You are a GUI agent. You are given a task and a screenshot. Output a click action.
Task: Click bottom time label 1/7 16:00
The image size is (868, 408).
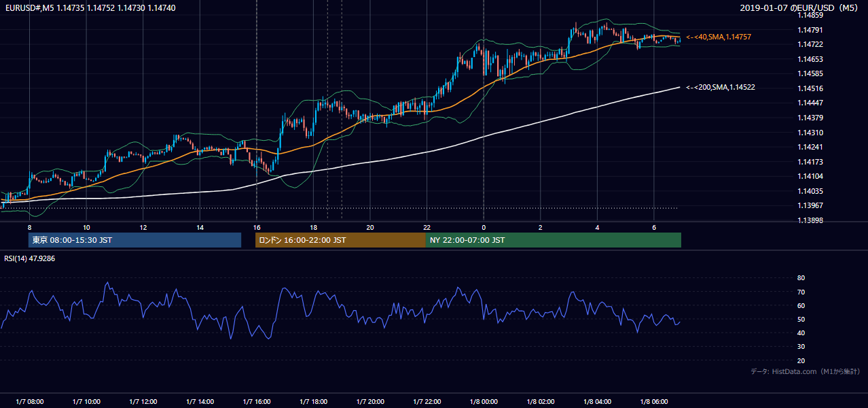[x=257, y=402]
